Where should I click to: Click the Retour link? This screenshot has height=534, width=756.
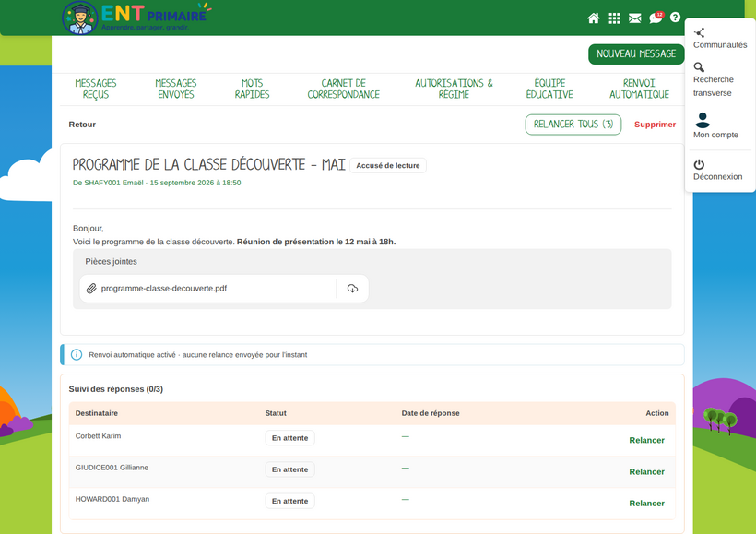point(82,125)
